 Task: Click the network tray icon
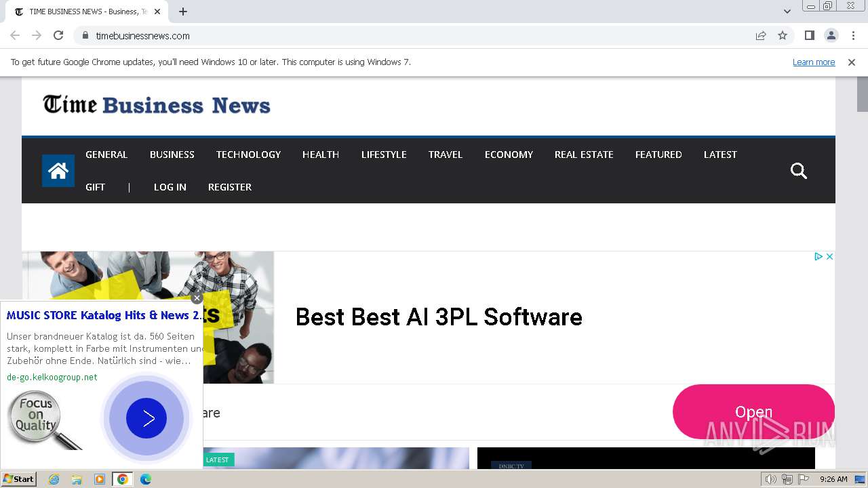tap(787, 479)
